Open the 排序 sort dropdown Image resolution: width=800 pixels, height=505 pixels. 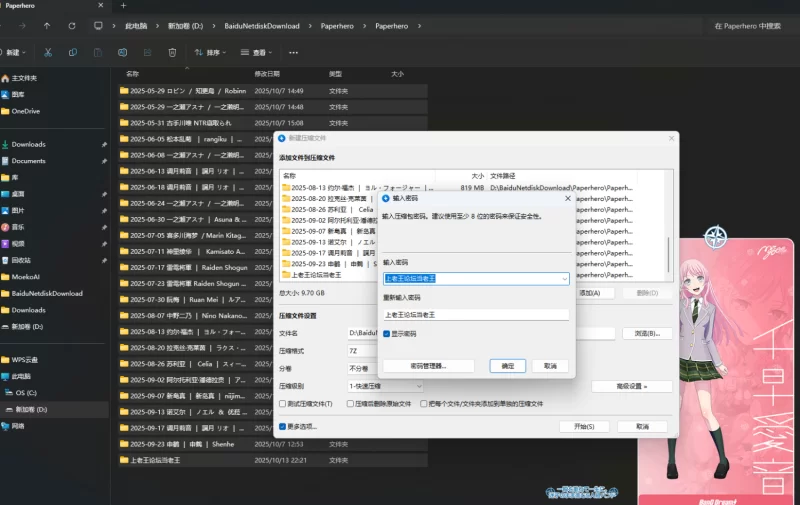211,52
